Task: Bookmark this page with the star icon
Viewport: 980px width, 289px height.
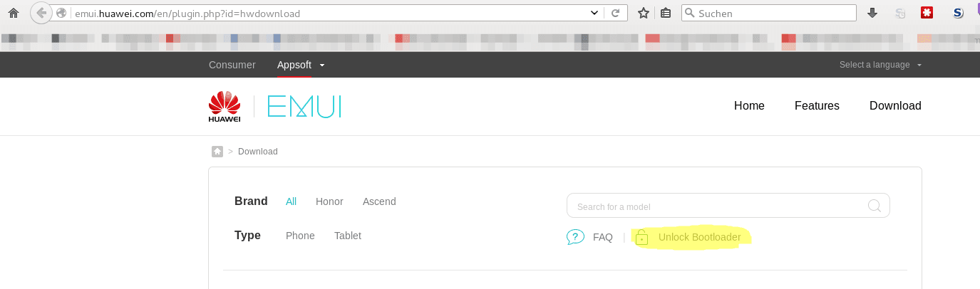Action: [x=643, y=13]
